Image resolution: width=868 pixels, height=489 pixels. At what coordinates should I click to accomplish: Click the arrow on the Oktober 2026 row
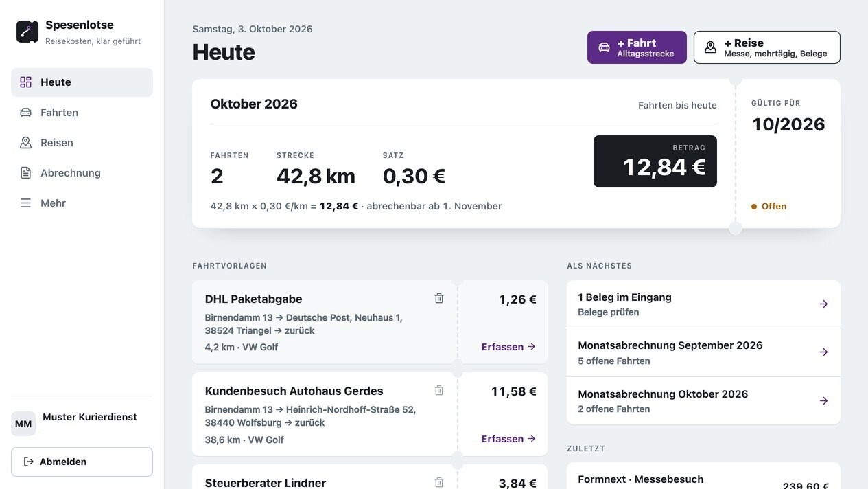(x=823, y=400)
